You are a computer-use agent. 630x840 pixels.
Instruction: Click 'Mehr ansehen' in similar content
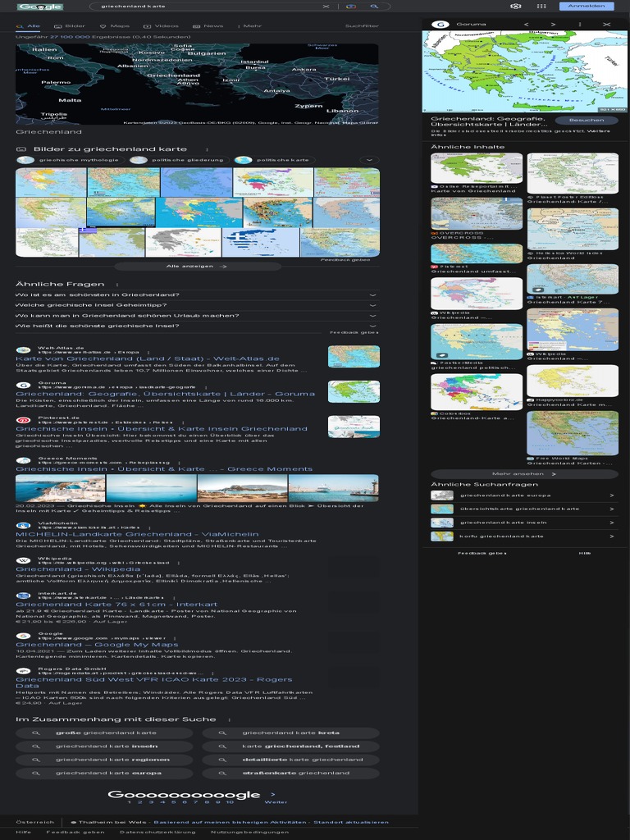[524, 473]
